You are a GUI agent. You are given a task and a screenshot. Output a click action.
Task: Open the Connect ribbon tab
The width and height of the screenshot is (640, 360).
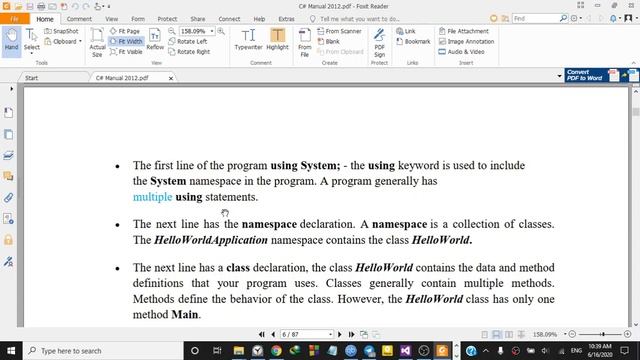tap(229, 19)
